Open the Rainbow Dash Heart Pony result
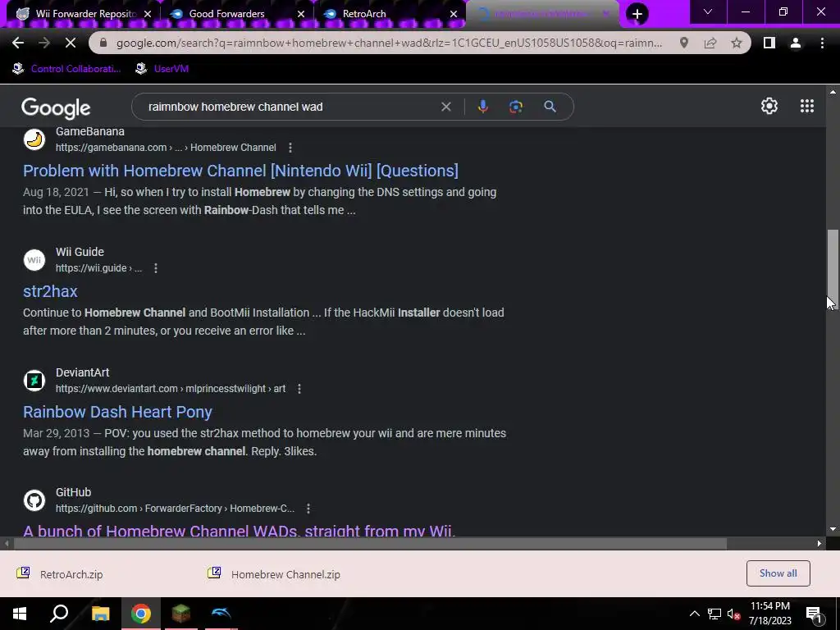Image resolution: width=840 pixels, height=630 pixels. 117,412
